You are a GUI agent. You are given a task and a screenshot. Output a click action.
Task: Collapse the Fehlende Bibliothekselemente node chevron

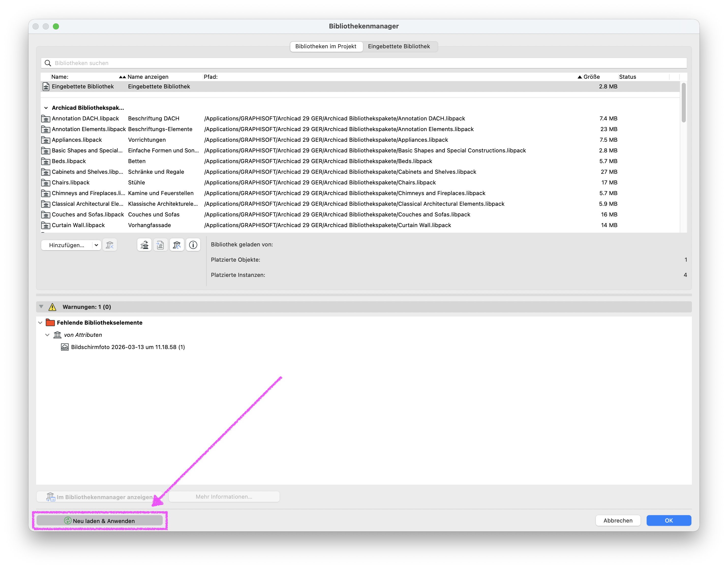[x=40, y=323]
